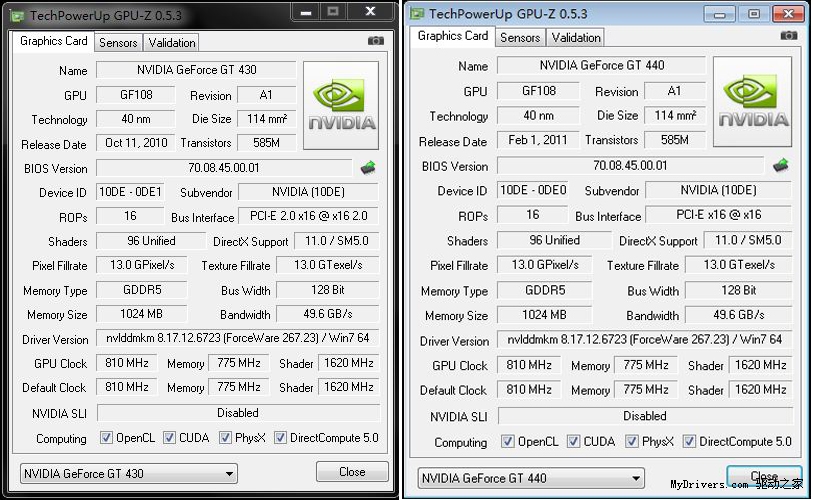Click Release Date value Feb 1, 2011
The width and height of the screenshot is (813, 500).
[x=538, y=140]
